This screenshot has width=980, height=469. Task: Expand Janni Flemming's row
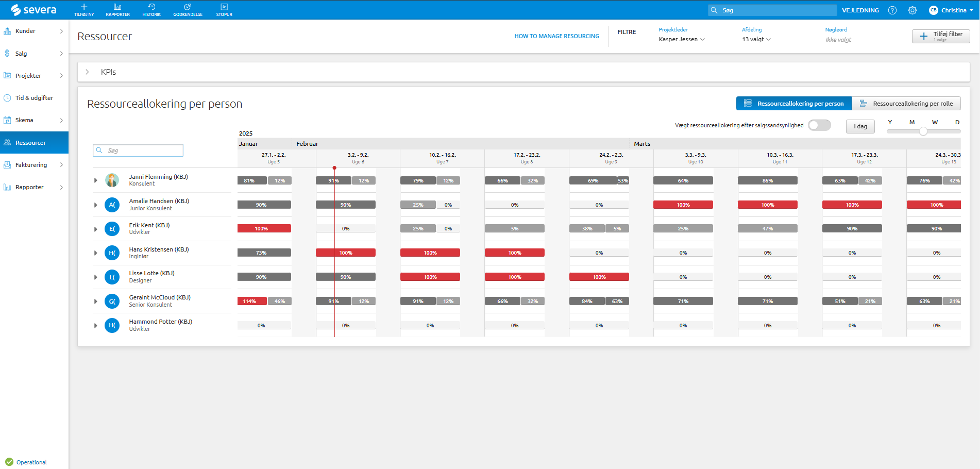point(96,180)
